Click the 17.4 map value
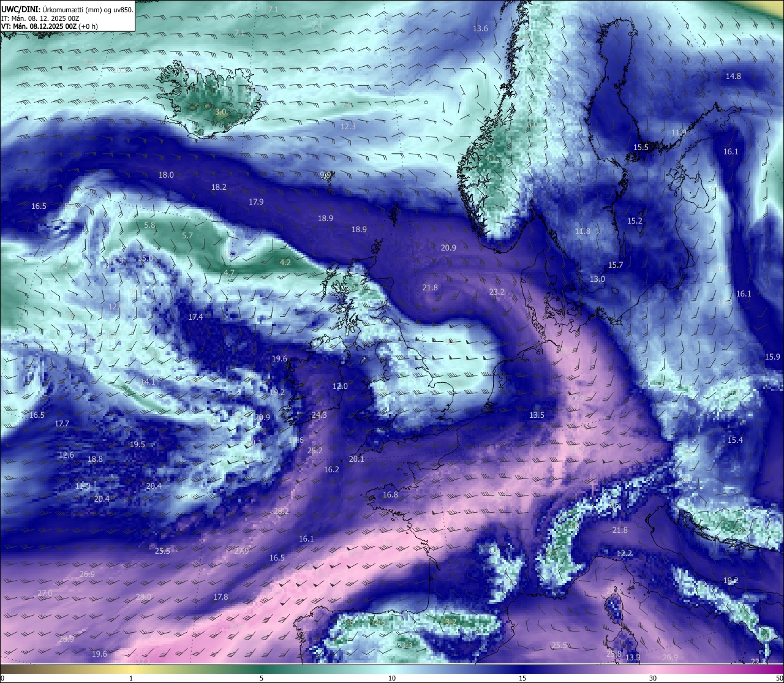784x683 pixels. 195,317
